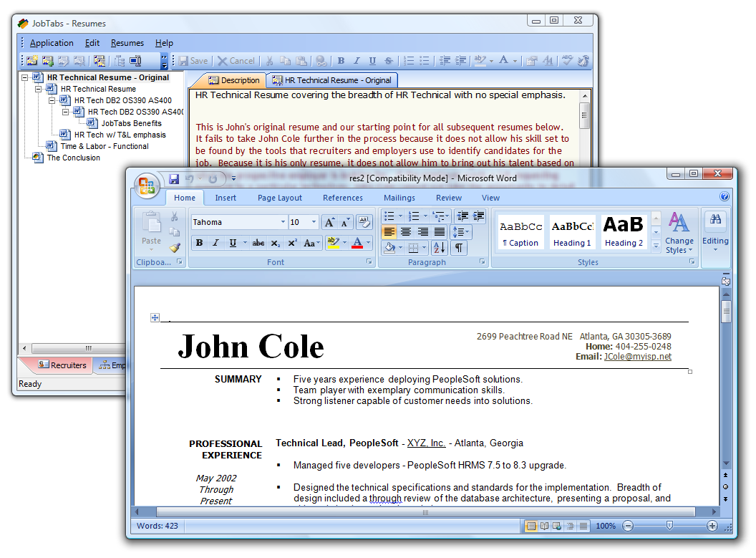Screen dimensions: 756x558
Task: Click the Office button in Word
Action: (x=147, y=186)
